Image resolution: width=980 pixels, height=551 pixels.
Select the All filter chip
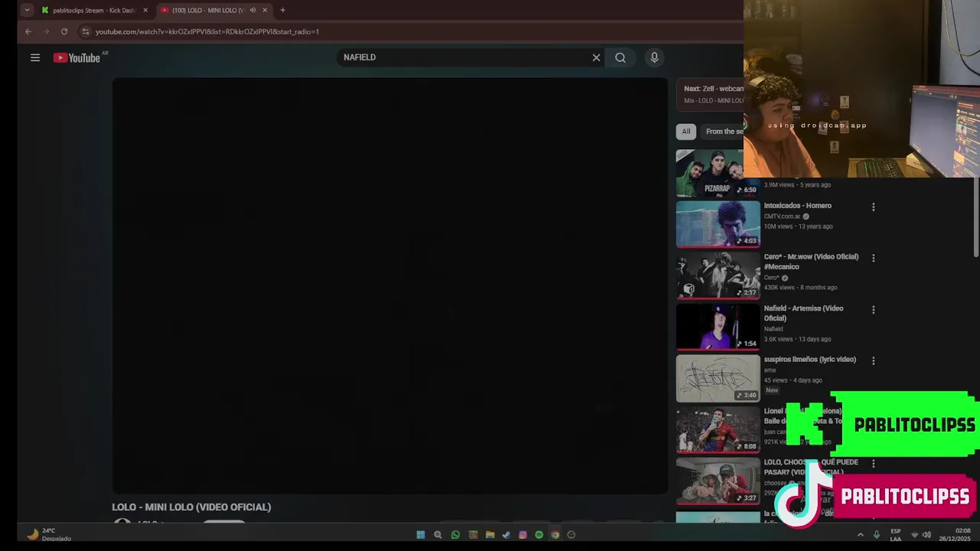click(x=686, y=132)
